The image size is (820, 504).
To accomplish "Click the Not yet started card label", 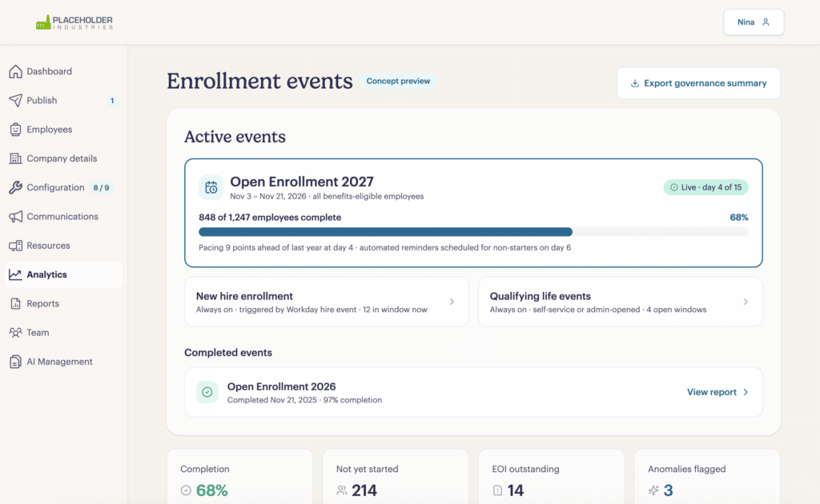I will point(367,469).
